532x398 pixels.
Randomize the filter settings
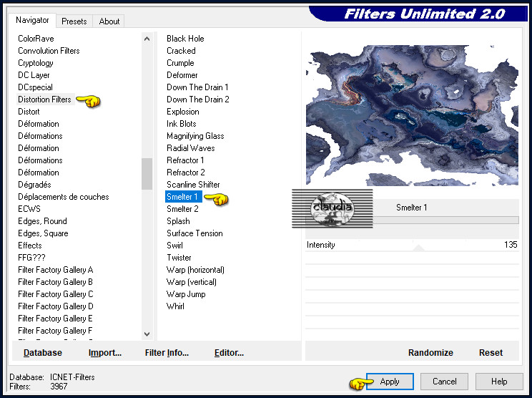[430, 353]
